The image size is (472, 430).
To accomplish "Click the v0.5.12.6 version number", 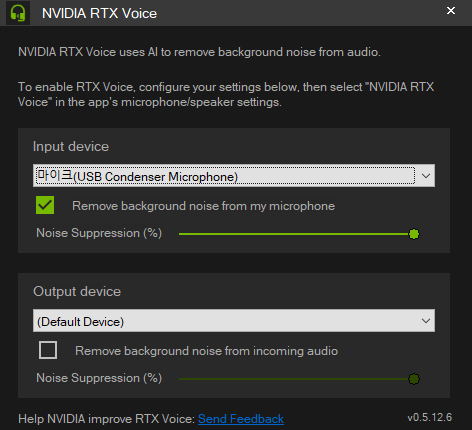I will coord(430,417).
